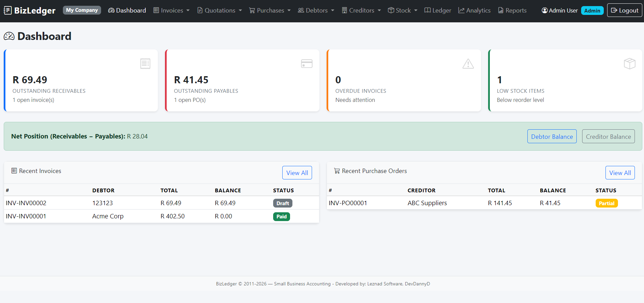Click debtor name 123123

pos(102,203)
